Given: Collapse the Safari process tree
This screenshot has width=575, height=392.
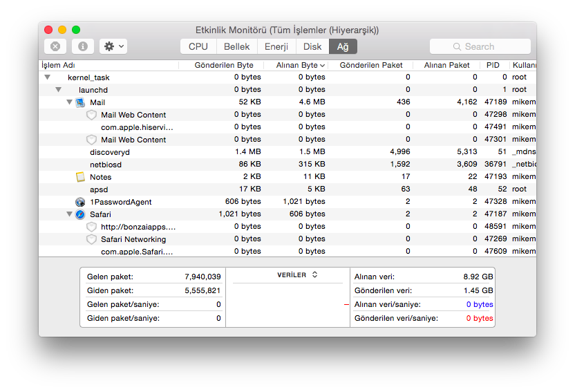Looking at the screenshot, I should (69, 214).
